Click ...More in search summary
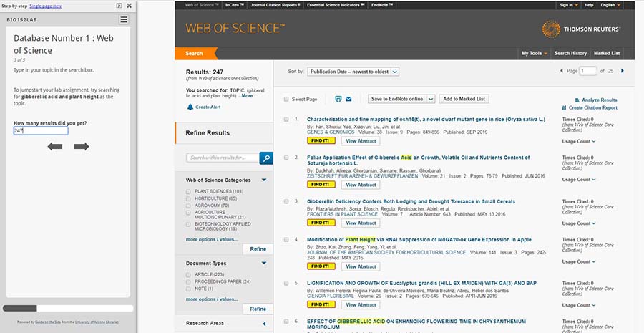Viewport: 644px width, 333px height. click(245, 96)
